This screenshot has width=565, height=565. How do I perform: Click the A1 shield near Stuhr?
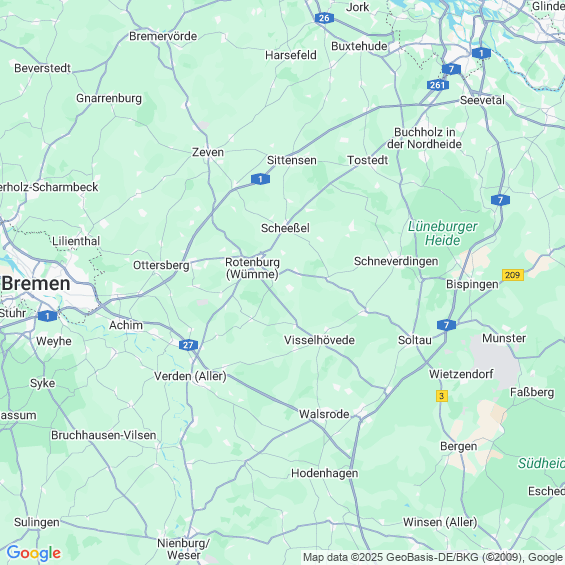coord(48,316)
